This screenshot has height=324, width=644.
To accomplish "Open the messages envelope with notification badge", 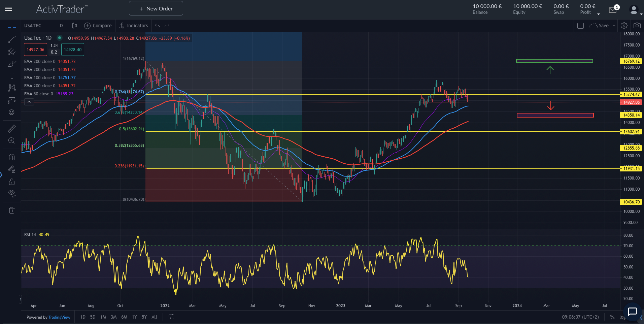I will pos(613,10).
